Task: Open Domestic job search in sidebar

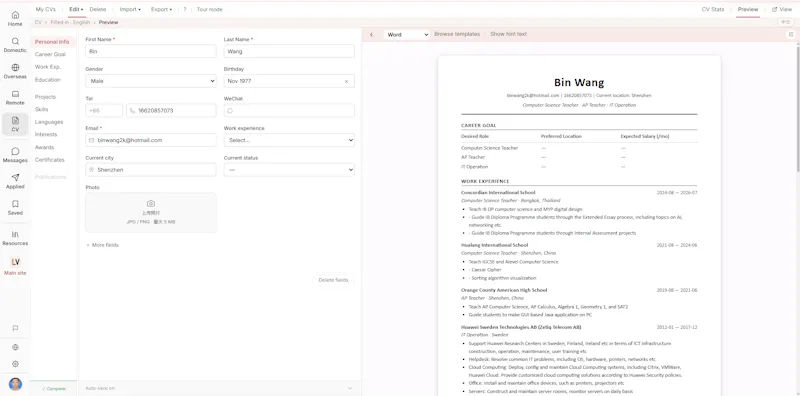Action: point(15,45)
